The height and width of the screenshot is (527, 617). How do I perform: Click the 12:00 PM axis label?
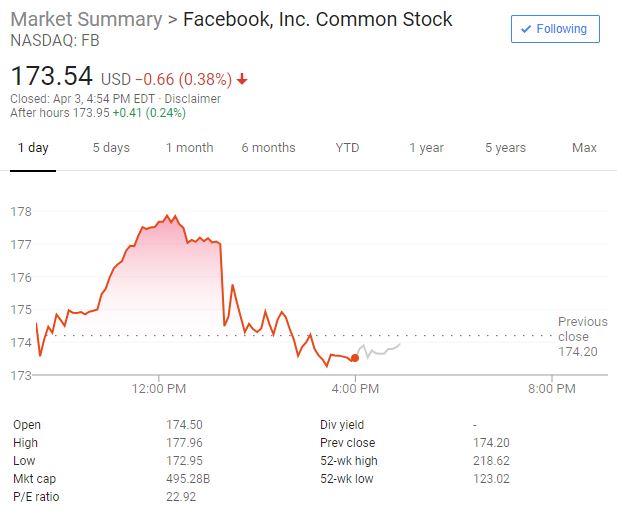(x=160, y=389)
